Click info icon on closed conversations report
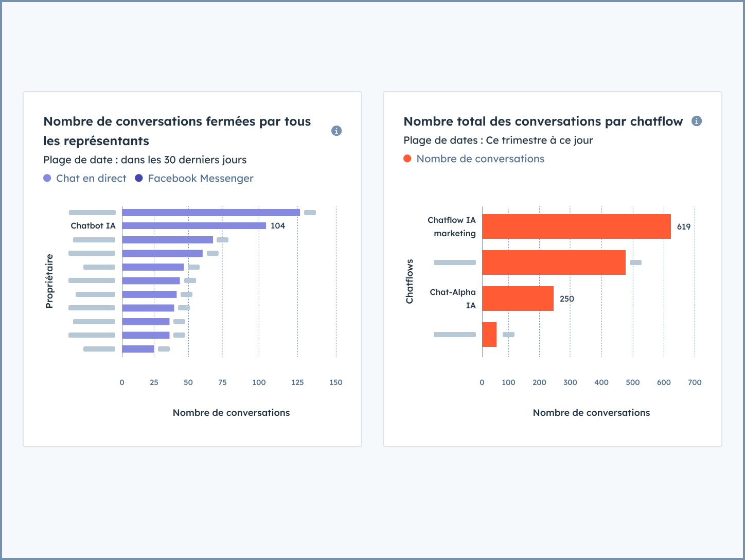Viewport: 745px width, 560px height. point(336,131)
